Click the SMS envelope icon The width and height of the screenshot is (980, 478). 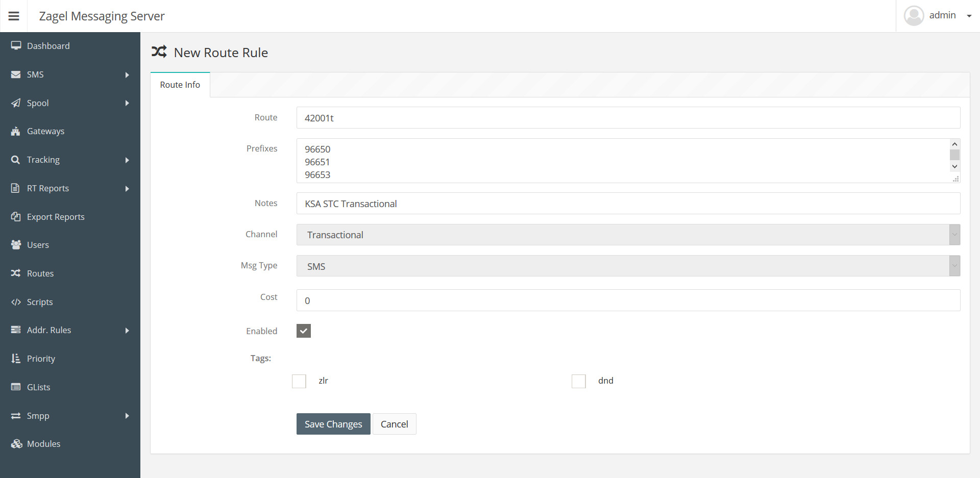tap(16, 74)
